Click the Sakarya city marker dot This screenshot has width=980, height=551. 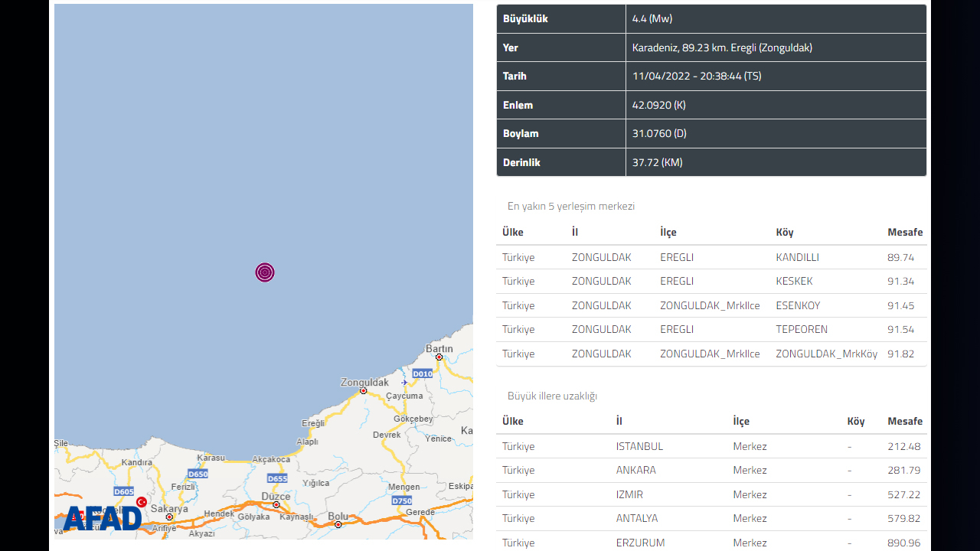(x=169, y=517)
